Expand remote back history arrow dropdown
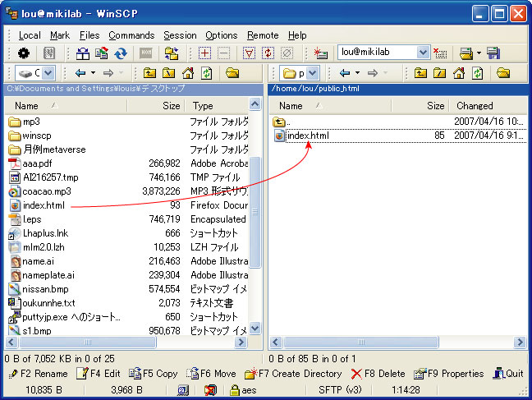The image size is (532, 400). pyautogui.click(x=357, y=73)
